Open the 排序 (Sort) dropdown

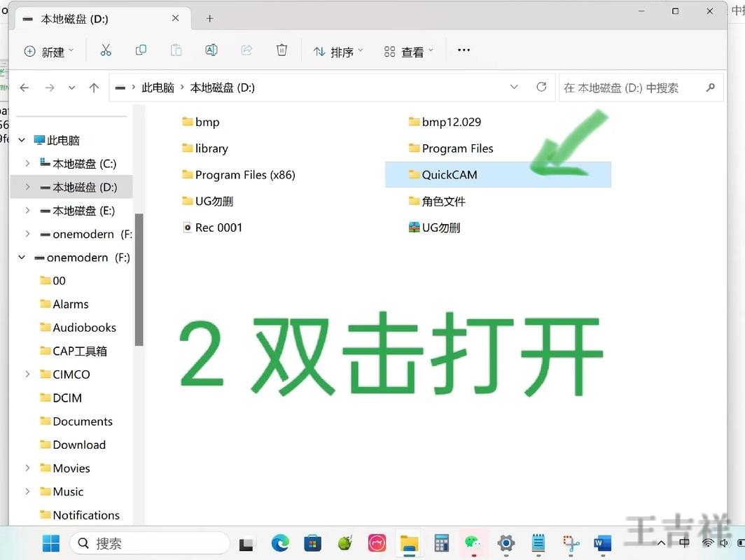pyautogui.click(x=338, y=50)
